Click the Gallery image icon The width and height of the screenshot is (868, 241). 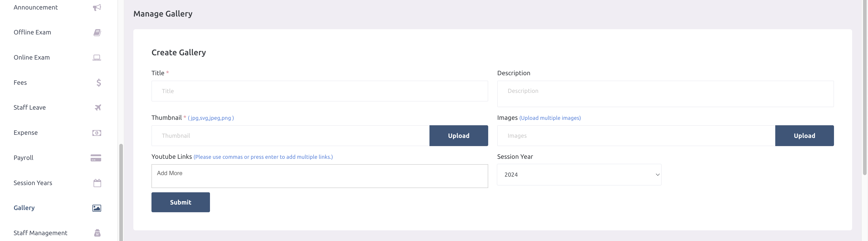tap(97, 208)
